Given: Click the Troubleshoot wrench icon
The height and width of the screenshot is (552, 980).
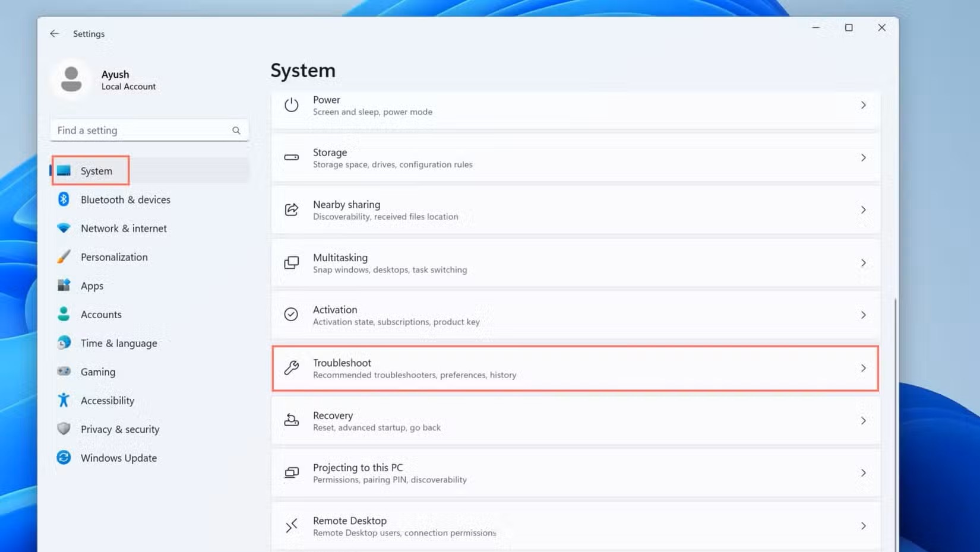Looking at the screenshot, I should pyautogui.click(x=291, y=368).
